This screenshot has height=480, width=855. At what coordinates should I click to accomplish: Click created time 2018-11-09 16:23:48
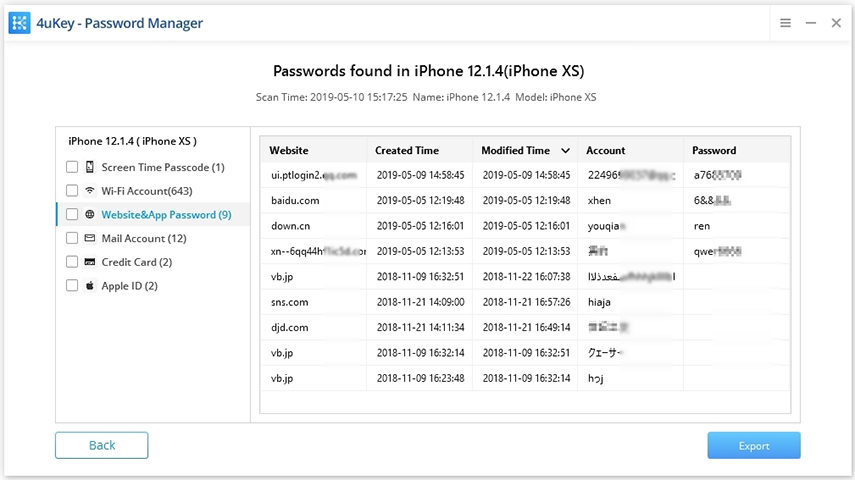420,379
